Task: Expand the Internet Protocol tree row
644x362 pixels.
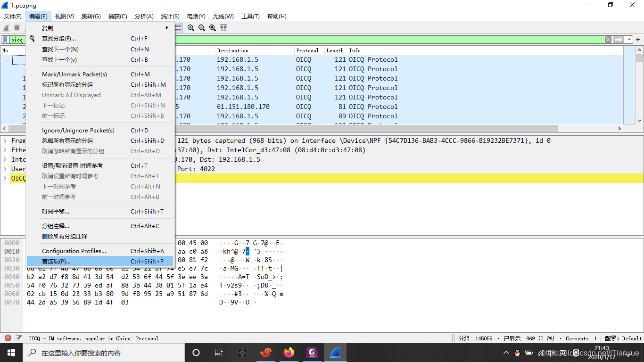Action: pyautogui.click(x=5, y=159)
